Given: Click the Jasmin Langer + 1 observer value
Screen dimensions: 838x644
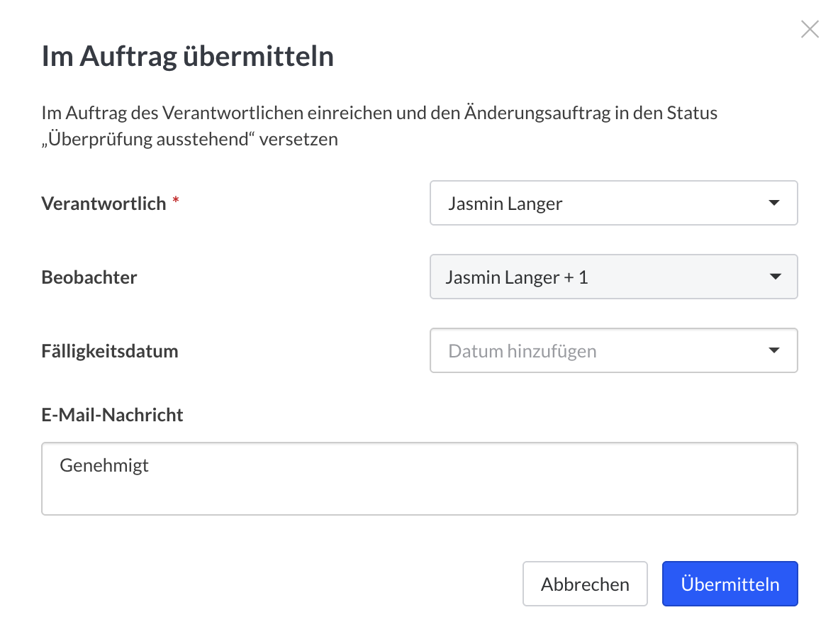Looking at the screenshot, I should pos(517,277).
